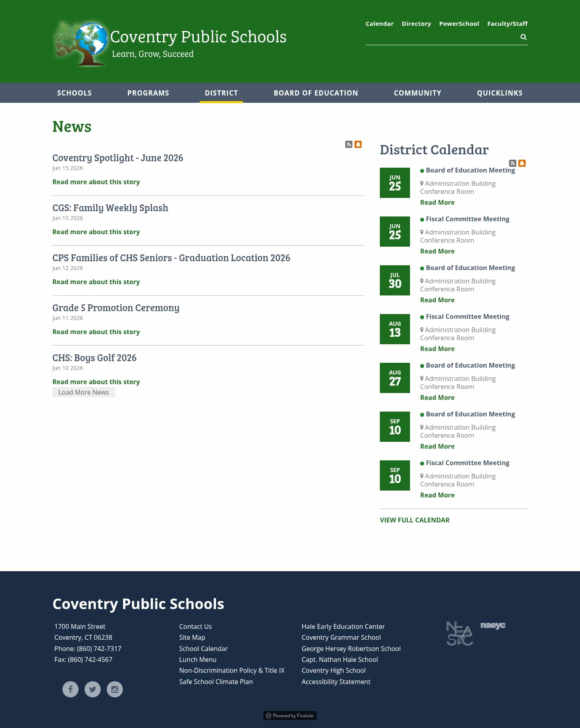Open Coventry High School footer link
The width and height of the screenshot is (580, 728).
333,670
